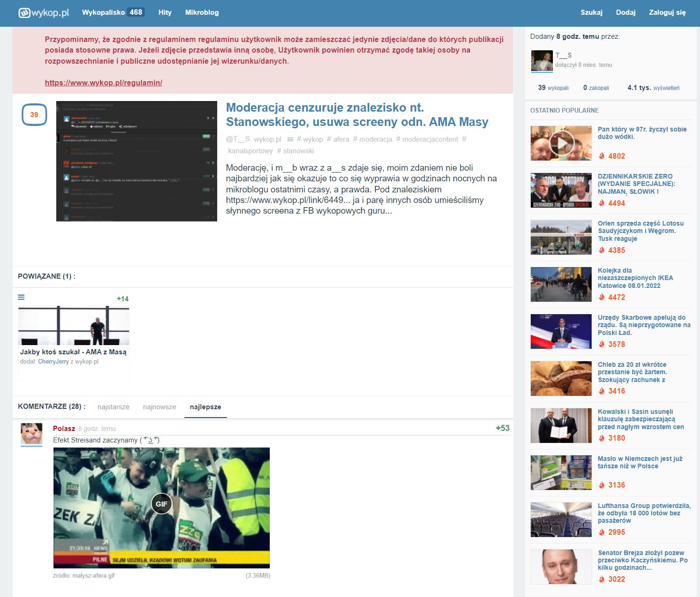Click the menu icon on related item
The height and width of the screenshot is (597, 700).
pos(21,297)
